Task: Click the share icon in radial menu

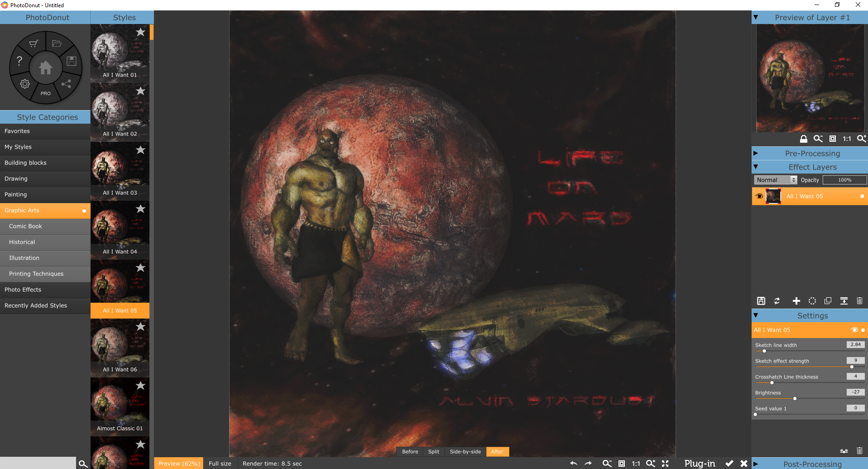Action: [66, 84]
